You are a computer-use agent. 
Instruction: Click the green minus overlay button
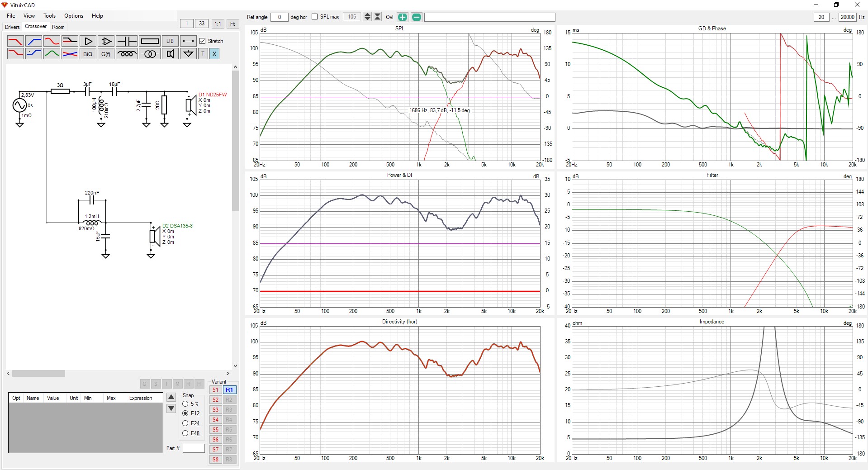pyautogui.click(x=417, y=17)
